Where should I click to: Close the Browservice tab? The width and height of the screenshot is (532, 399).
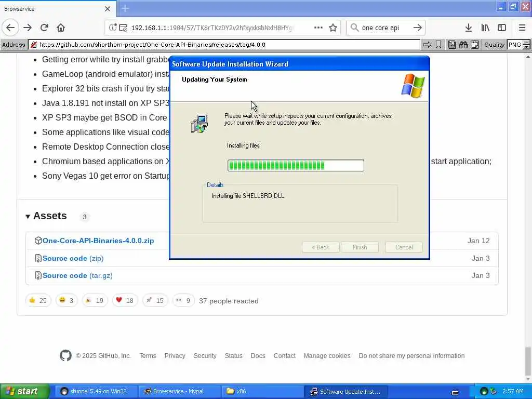click(x=108, y=9)
